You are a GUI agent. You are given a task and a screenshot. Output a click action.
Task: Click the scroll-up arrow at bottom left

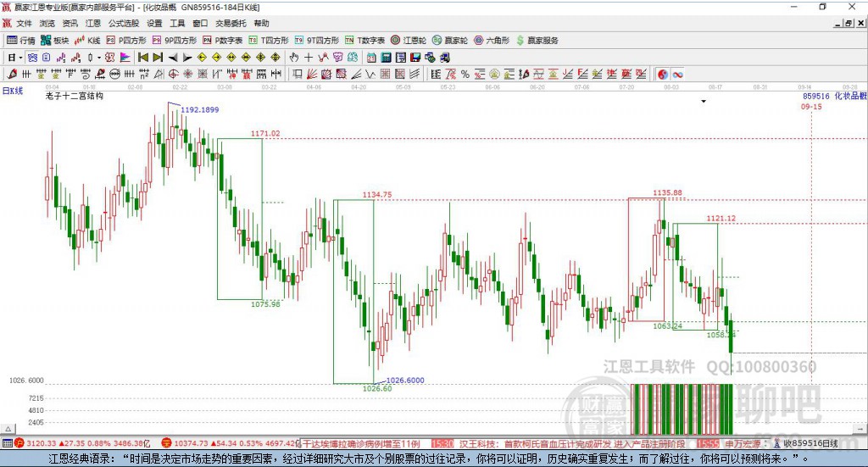[x=8, y=429]
